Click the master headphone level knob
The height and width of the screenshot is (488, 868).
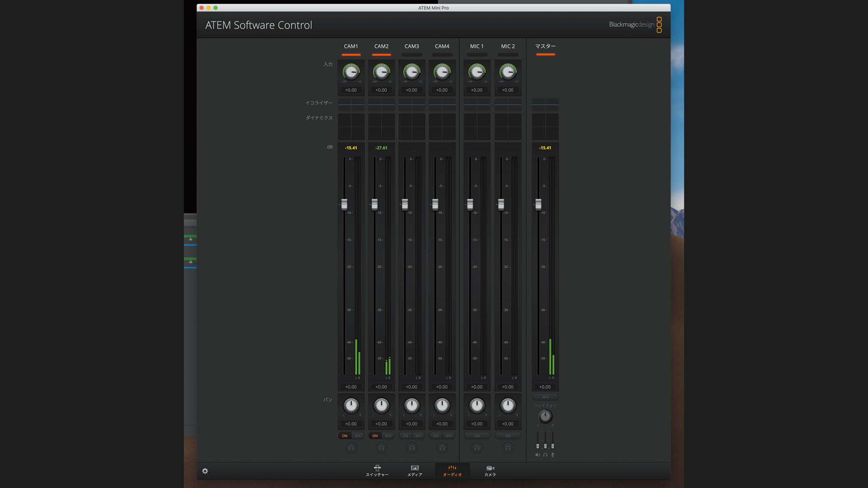tap(545, 416)
